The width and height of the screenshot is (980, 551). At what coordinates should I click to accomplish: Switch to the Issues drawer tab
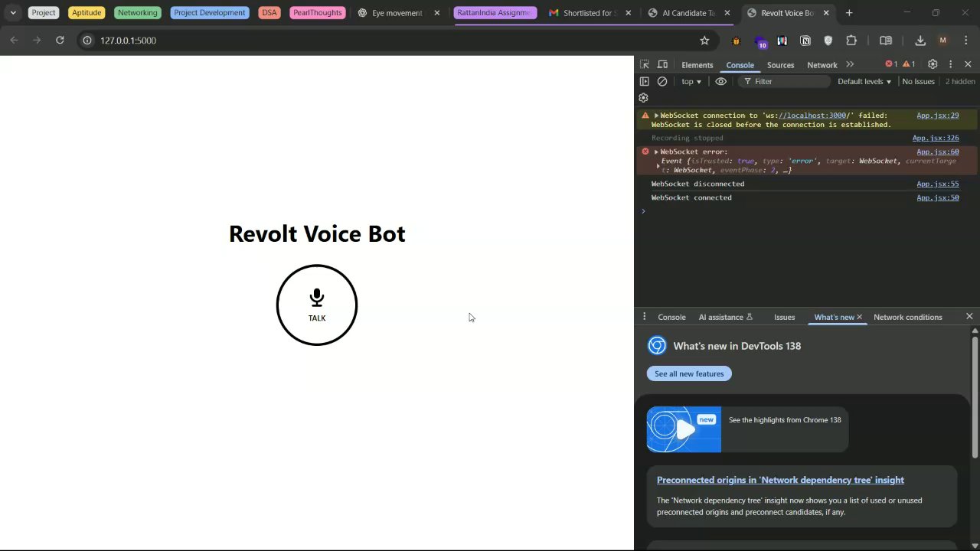click(x=784, y=317)
